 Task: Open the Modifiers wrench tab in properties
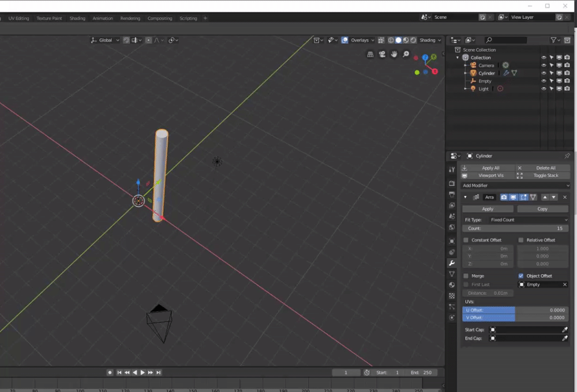point(452,263)
